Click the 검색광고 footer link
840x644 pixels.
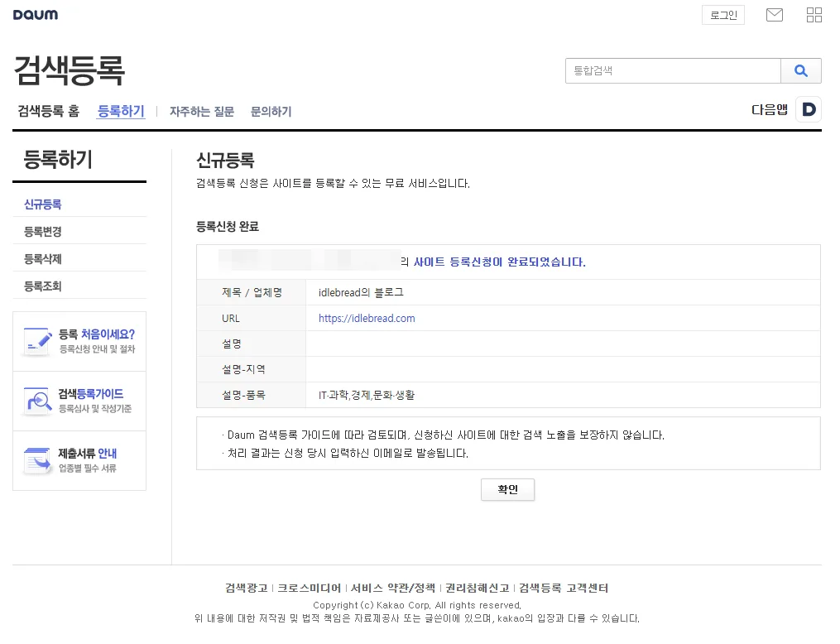tap(247, 589)
